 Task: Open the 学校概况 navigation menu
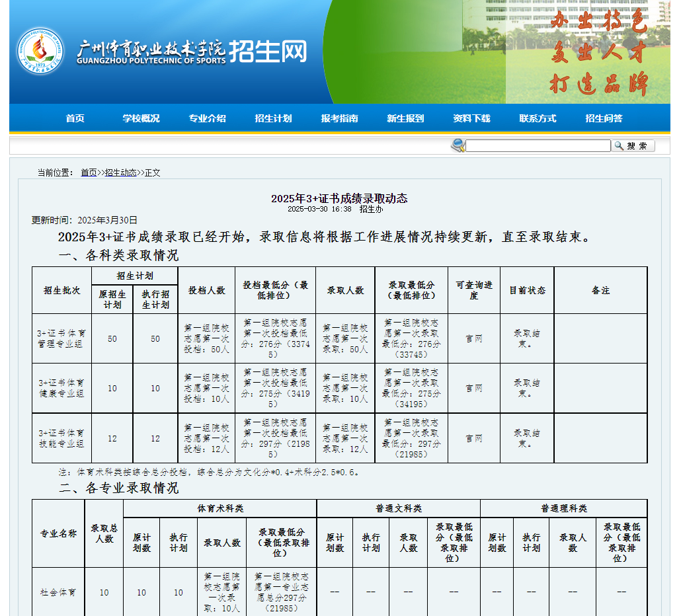click(x=140, y=118)
